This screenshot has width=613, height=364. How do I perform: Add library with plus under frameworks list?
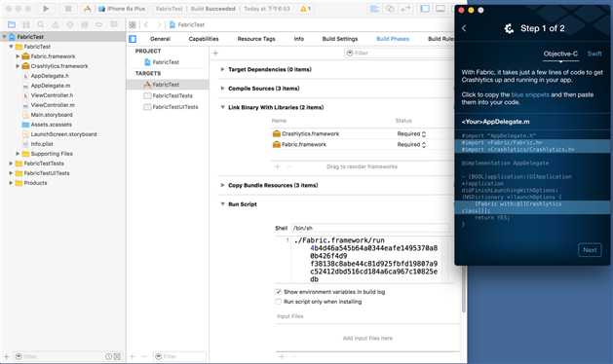point(277,166)
